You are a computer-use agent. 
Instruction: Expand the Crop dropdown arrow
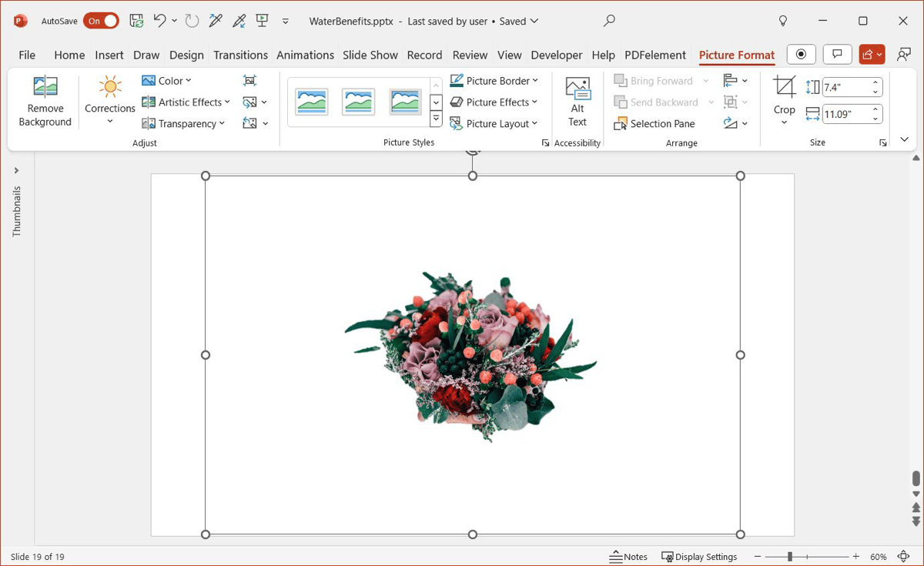785,122
